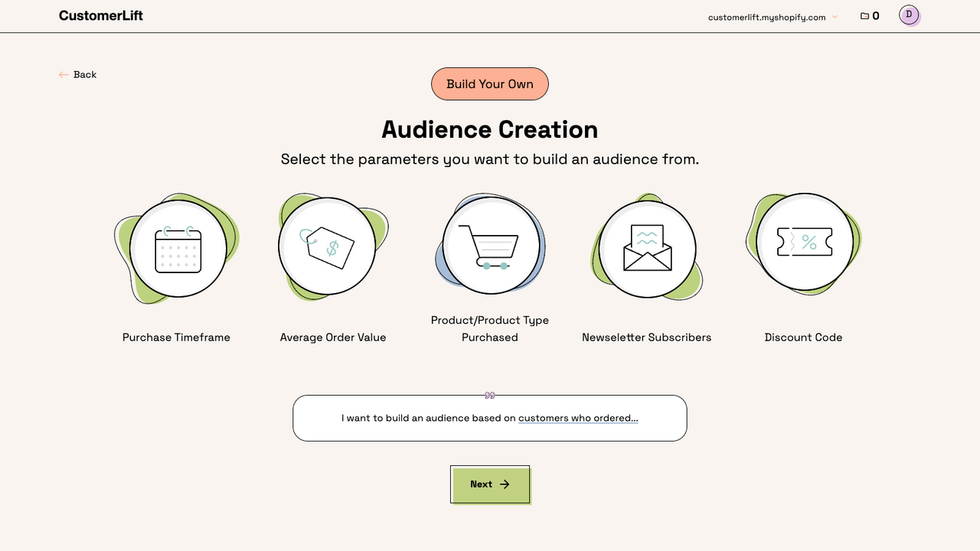Open the folder icon in the header
Viewport: 980px width, 551px height.
coord(863,15)
